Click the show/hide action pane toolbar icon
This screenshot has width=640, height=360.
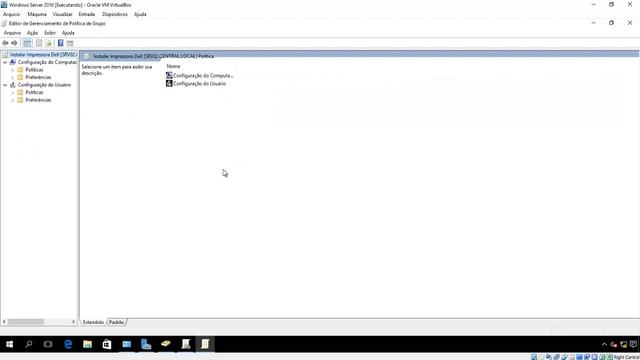tap(70, 43)
